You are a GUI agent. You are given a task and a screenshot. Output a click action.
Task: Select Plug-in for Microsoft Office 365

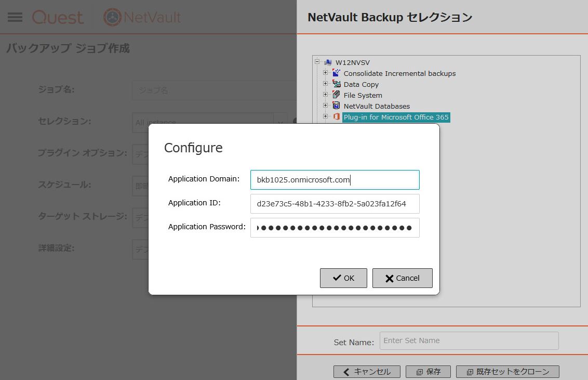tap(396, 117)
